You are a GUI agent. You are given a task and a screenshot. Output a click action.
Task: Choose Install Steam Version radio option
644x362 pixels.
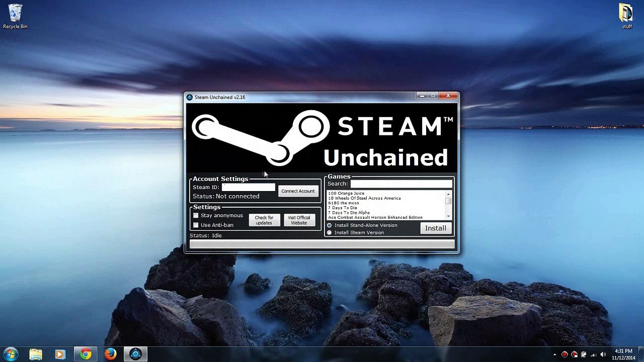click(330, 233)
